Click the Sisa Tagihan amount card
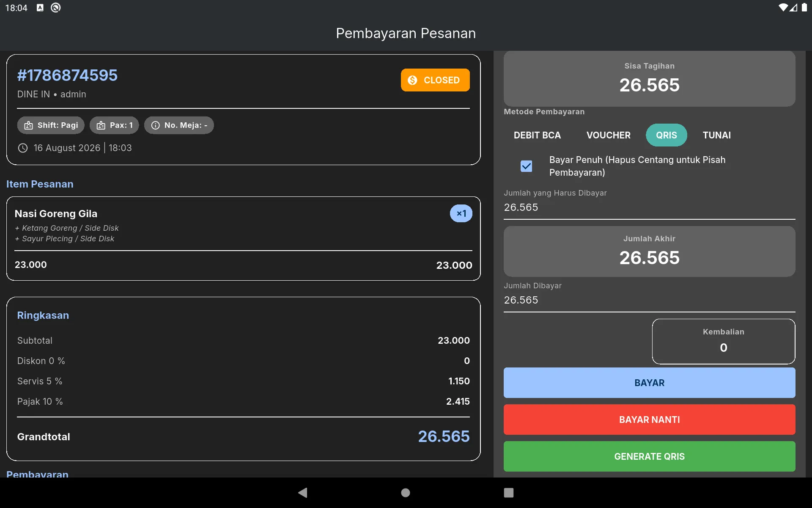 649,79
